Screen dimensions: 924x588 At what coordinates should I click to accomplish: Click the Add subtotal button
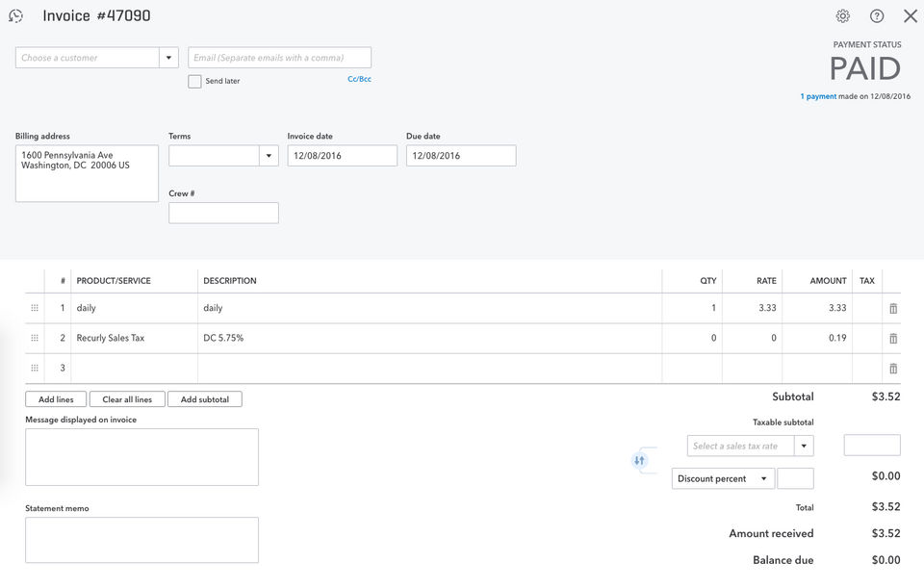click(204, 399)
